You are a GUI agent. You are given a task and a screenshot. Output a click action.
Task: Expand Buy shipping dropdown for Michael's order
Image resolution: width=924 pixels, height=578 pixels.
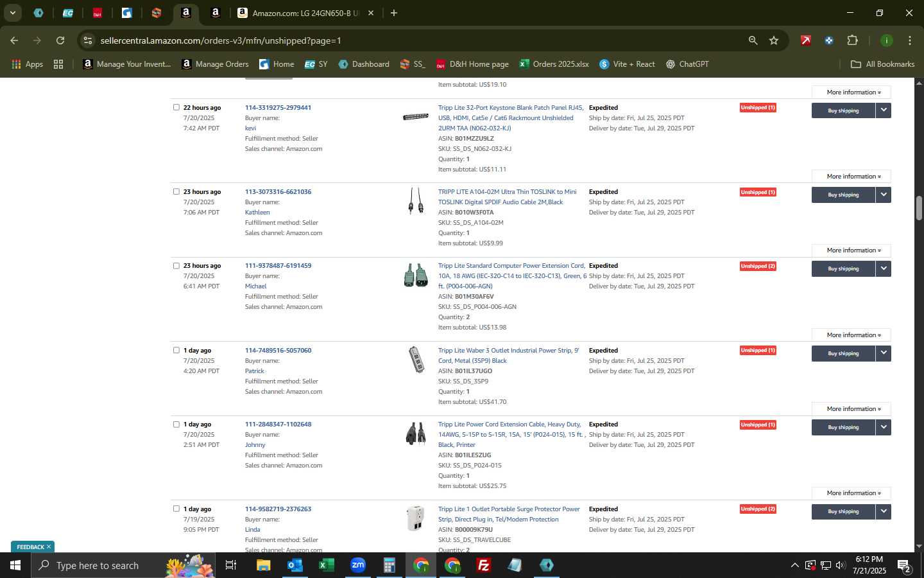point(884,268)
